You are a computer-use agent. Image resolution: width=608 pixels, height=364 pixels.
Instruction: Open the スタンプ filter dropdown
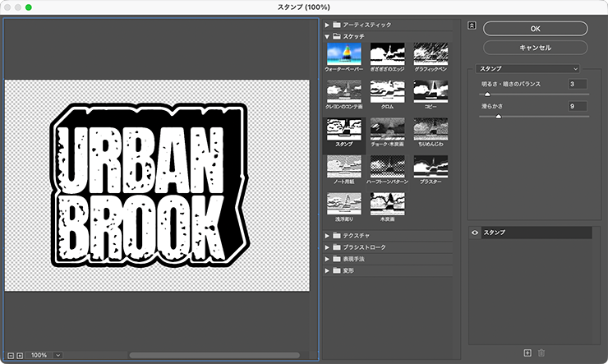pyautogui.click(x=529, y=69)
